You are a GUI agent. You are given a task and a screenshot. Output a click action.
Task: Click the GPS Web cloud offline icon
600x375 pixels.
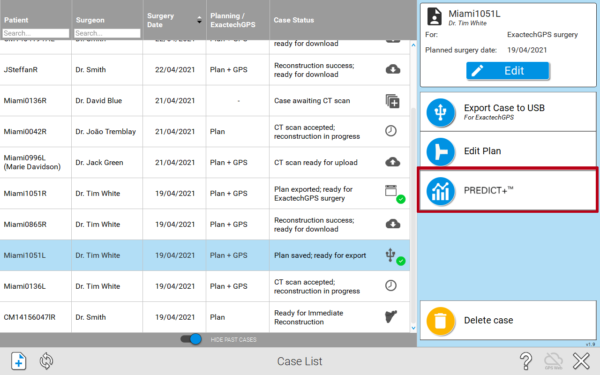(553, 361)
